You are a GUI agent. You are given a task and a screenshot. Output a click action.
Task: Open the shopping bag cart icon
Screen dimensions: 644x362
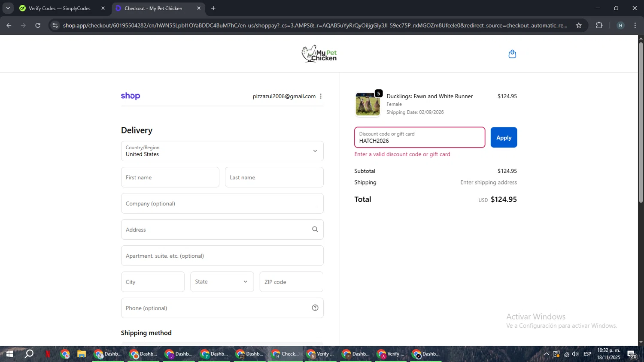(x=512, y=54)
